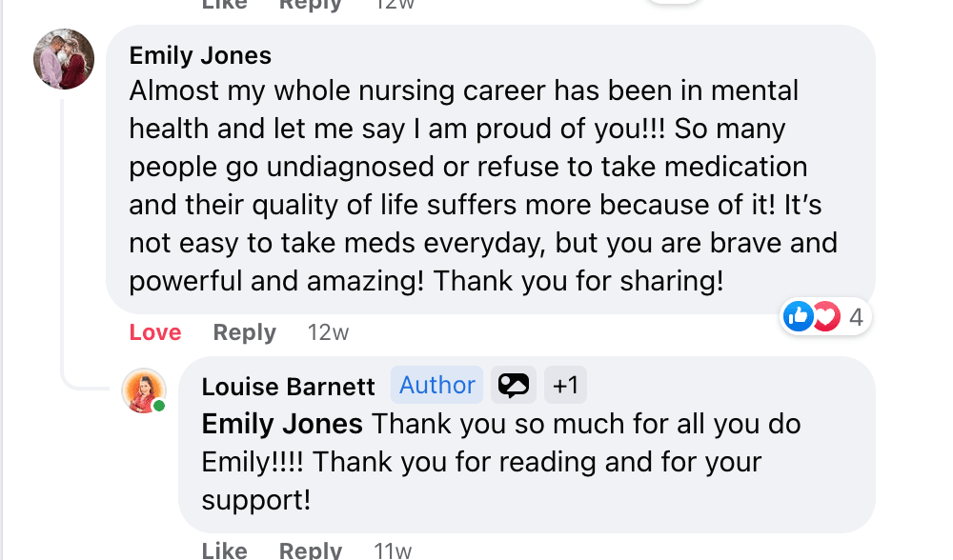Click the red heart reaction icon
The width and height of the screenshot is (953, 560).
pyautogui.click(x=825, y=316)
